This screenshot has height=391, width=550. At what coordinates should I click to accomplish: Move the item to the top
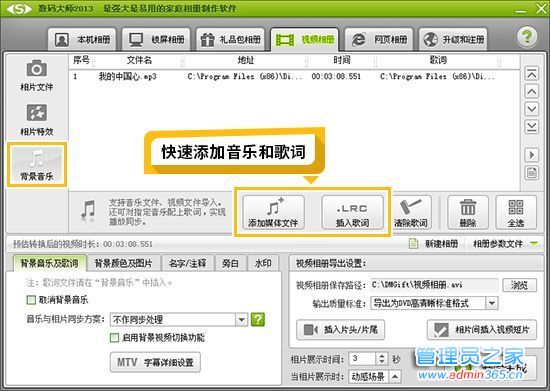(531, 74)
